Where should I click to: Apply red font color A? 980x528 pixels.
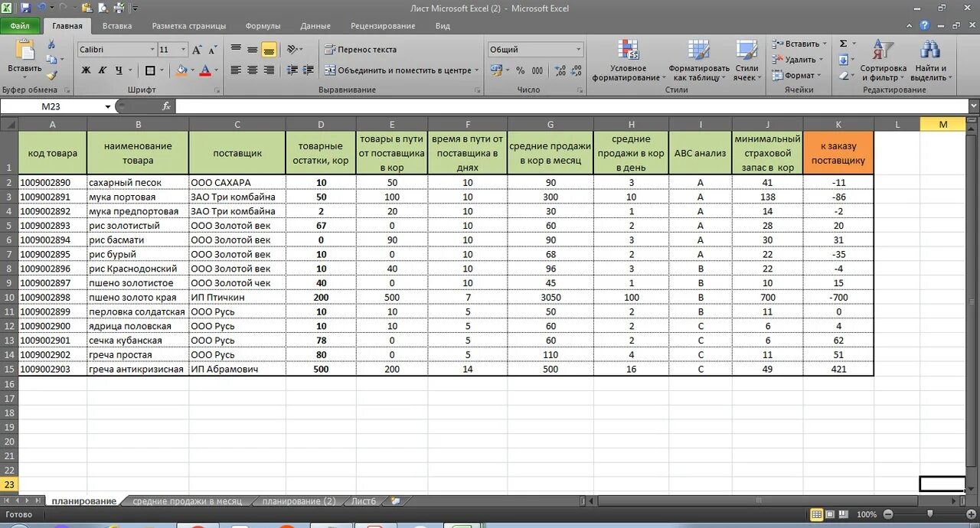pos(204,70)
